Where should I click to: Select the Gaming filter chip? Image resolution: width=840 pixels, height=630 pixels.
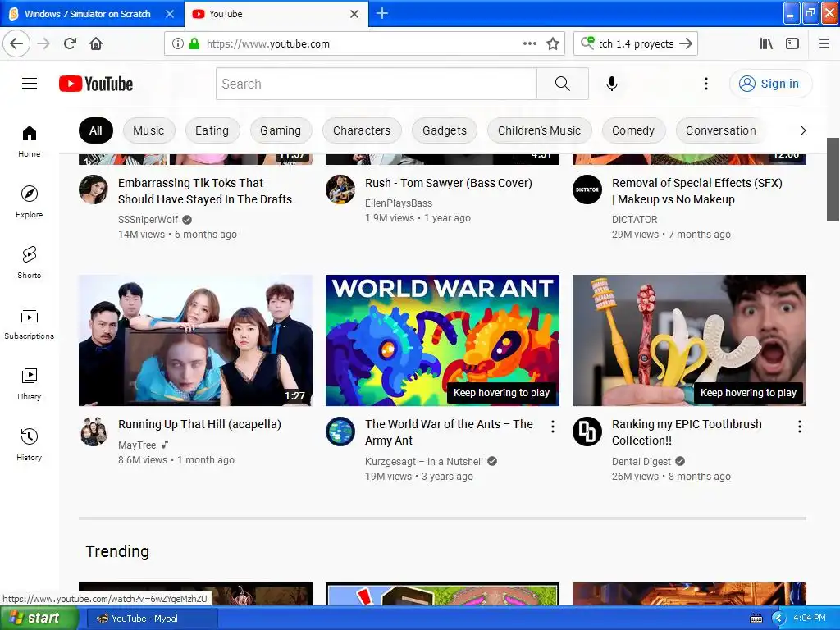pyautogui.click(x=281, y=130)
